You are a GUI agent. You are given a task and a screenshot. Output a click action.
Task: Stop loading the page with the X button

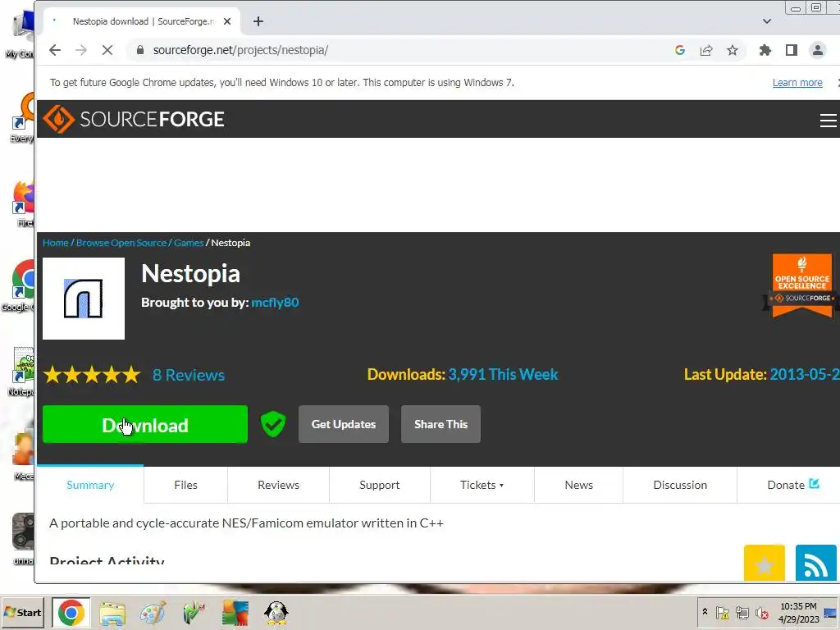coord(107,50)
